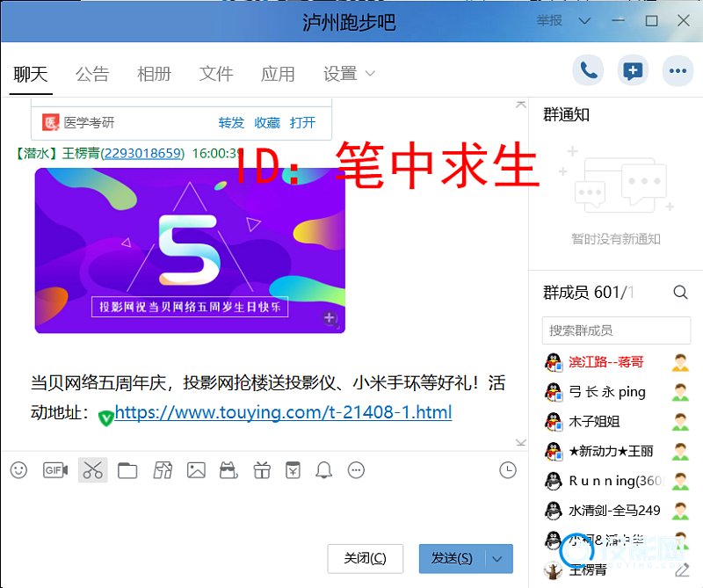Click the send file folder icon

click(x=127, y=470)
